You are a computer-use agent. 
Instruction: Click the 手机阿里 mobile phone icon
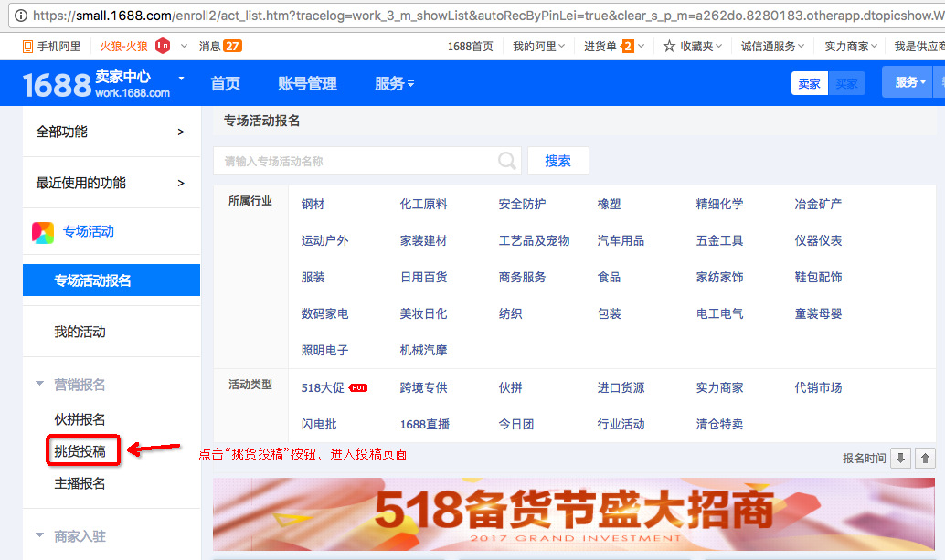pos(27,45)
